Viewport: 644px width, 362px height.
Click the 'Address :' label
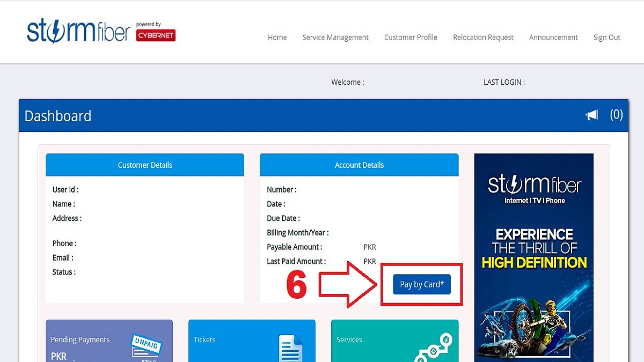(x=67, y=219)
